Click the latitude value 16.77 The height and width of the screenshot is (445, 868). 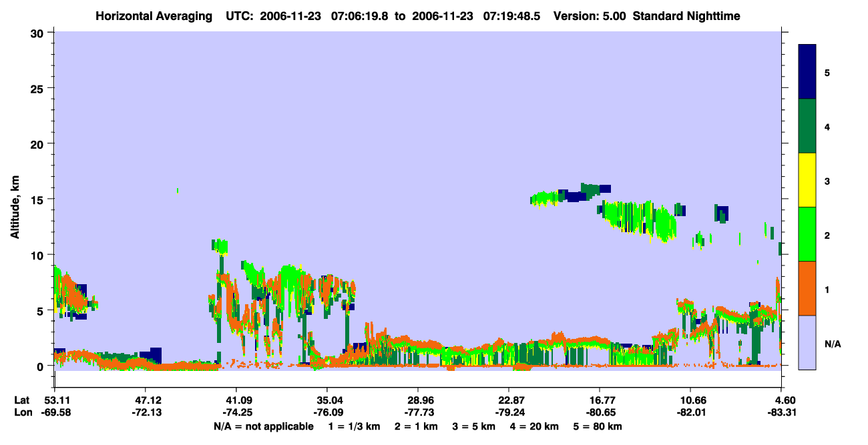(x=600, y=400)
